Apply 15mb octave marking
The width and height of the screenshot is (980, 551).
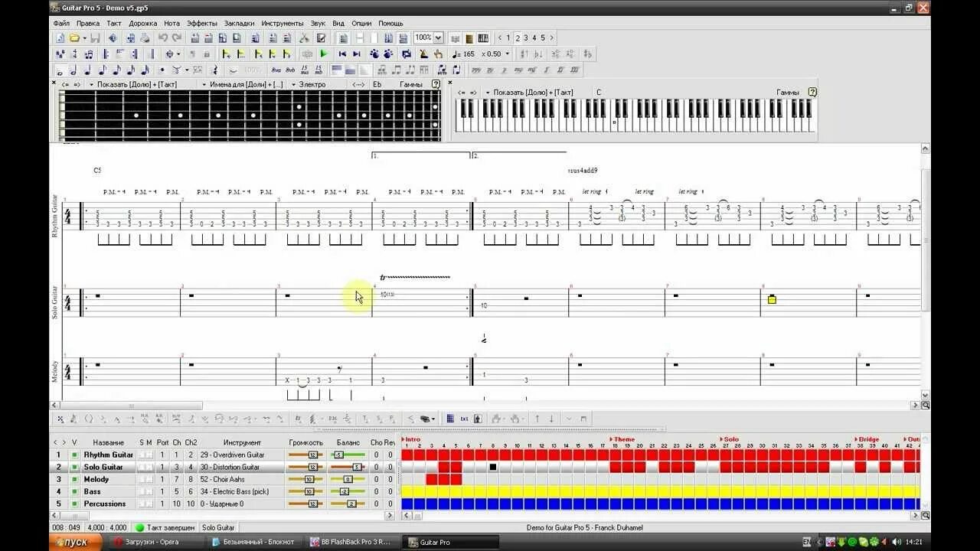[x=318, y=70]
